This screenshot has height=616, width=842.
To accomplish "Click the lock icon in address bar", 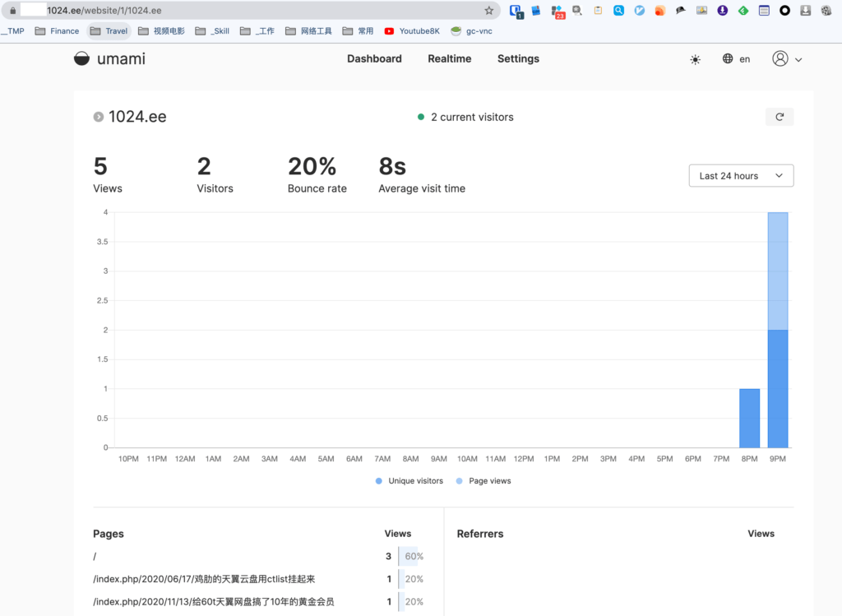I will point(13,10).
